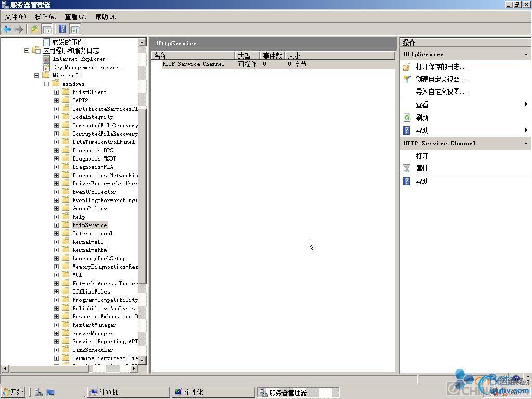Image resolution: width=532 pixels, height=399 pixels.
Task: Click the HttpService folder icon in tree
Action: 65,224
